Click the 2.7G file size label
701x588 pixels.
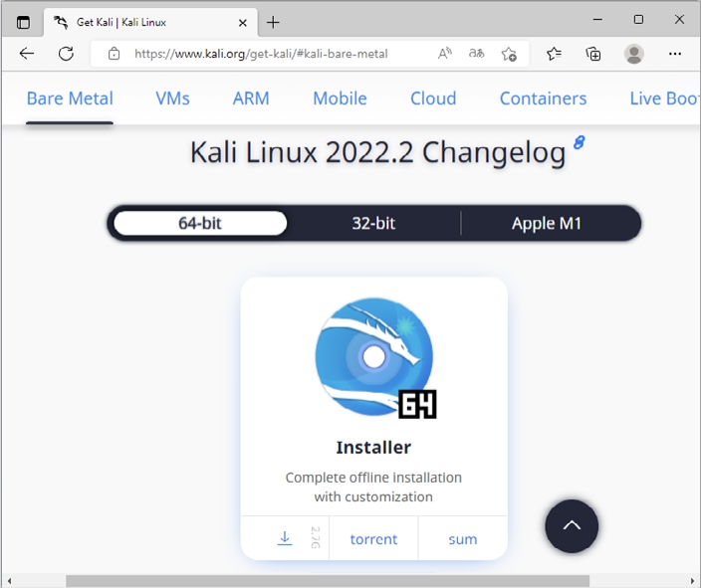316,538
